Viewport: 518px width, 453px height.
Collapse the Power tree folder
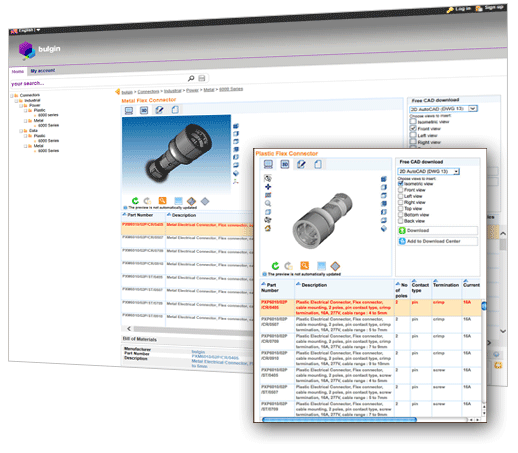(21, 106)
